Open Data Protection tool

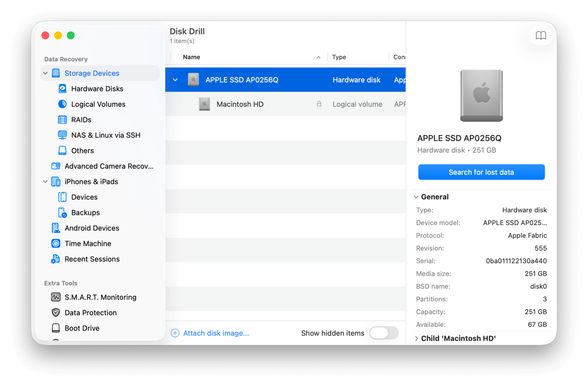90,313
